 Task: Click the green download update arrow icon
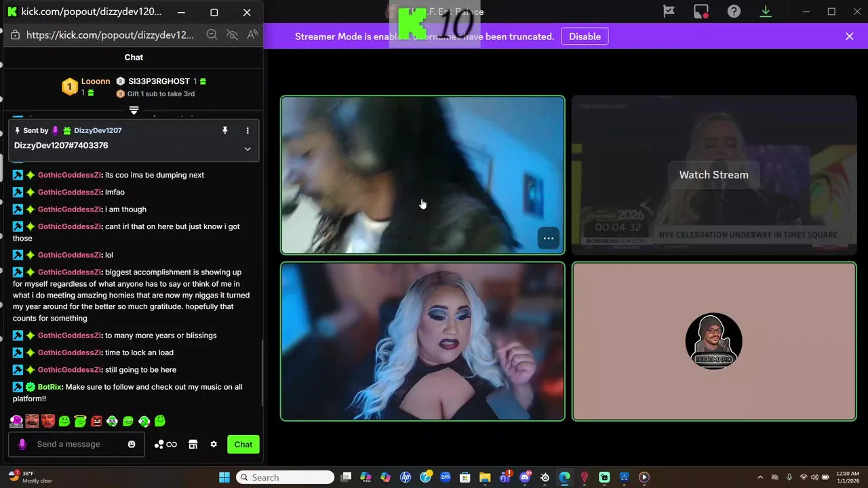point(766,12)
